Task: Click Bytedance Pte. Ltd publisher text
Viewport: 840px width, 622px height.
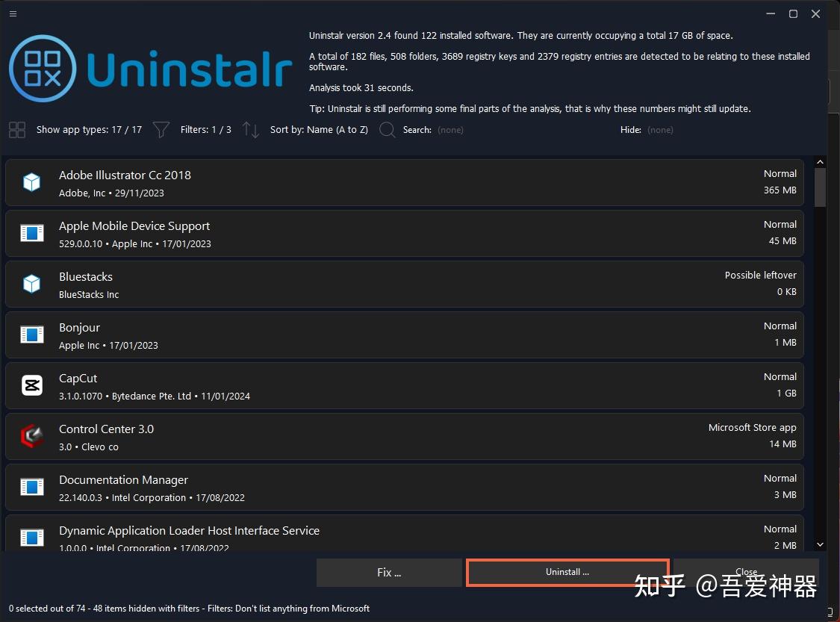Action: [x=152, y=396]
